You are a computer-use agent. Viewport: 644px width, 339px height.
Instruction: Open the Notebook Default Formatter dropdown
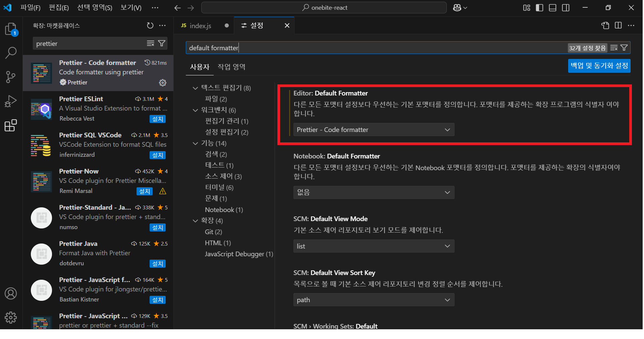coord(374,192)
